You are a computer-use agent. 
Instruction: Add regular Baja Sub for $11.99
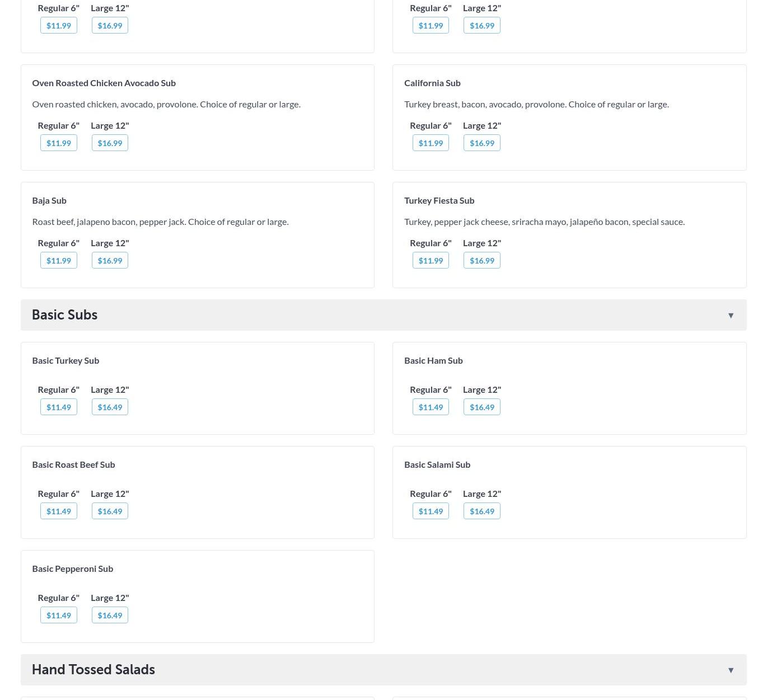[59, 261]
